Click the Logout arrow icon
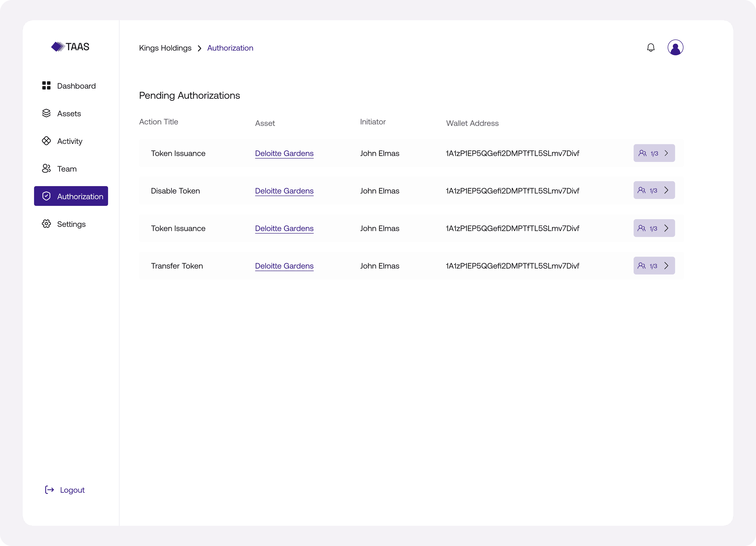The width and height of the screenshot is (756, 546). click(x=49, y=490)
